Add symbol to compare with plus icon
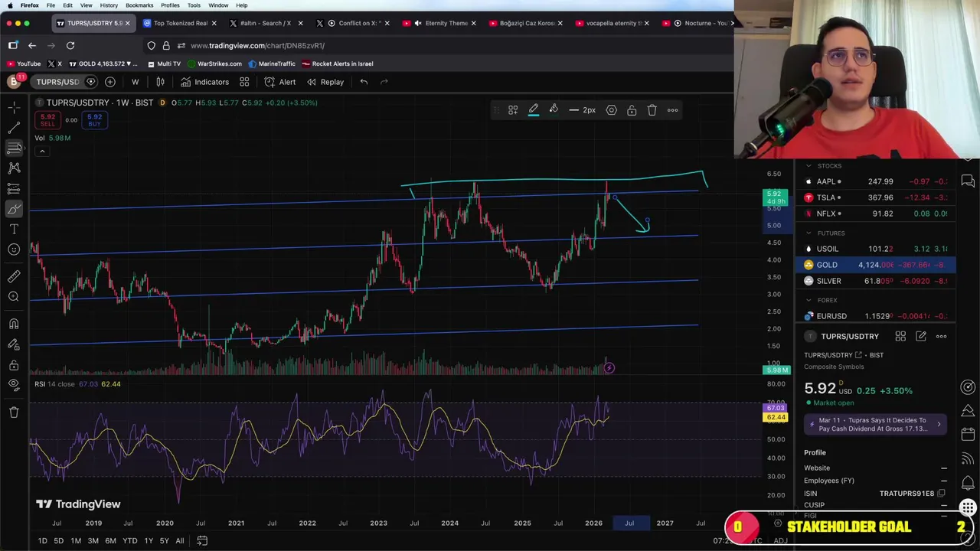The height and width of the screenshot is (551, 980). [x=110, y=82]
